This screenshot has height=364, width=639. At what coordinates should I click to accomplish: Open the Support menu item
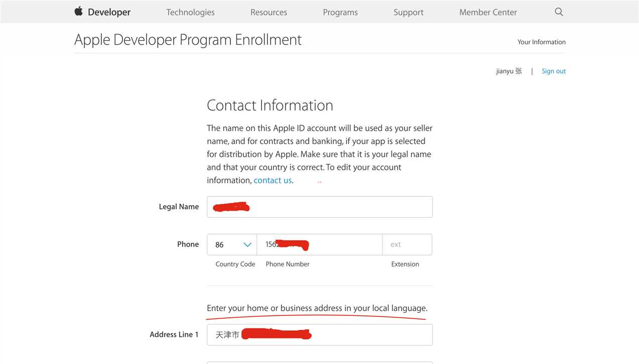408,12
